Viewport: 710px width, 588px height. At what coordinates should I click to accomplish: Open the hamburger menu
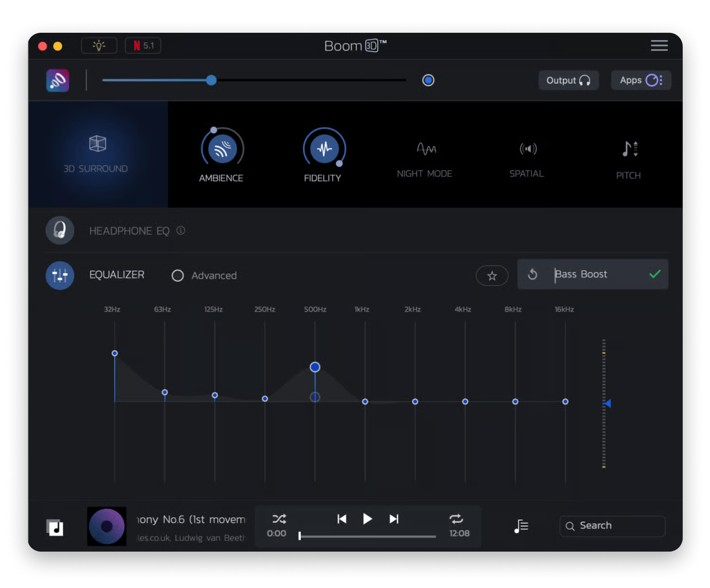pyautogui.click(x=659, y=46)
